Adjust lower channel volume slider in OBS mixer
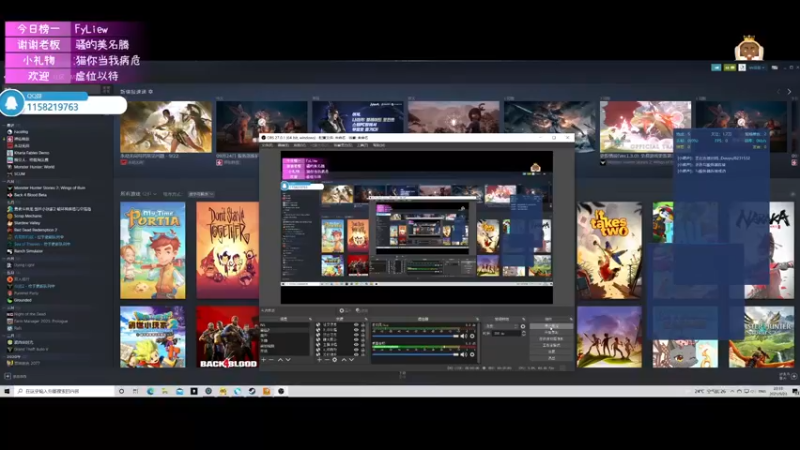Image resolution: width=800 pixels, height=450 pixels. coord(415,355)
